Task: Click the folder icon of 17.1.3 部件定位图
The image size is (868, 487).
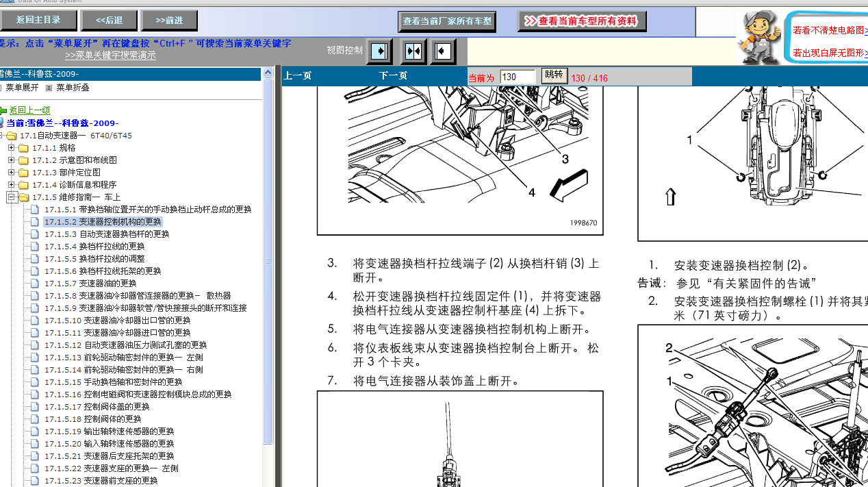Action: [x=23, y=173]
